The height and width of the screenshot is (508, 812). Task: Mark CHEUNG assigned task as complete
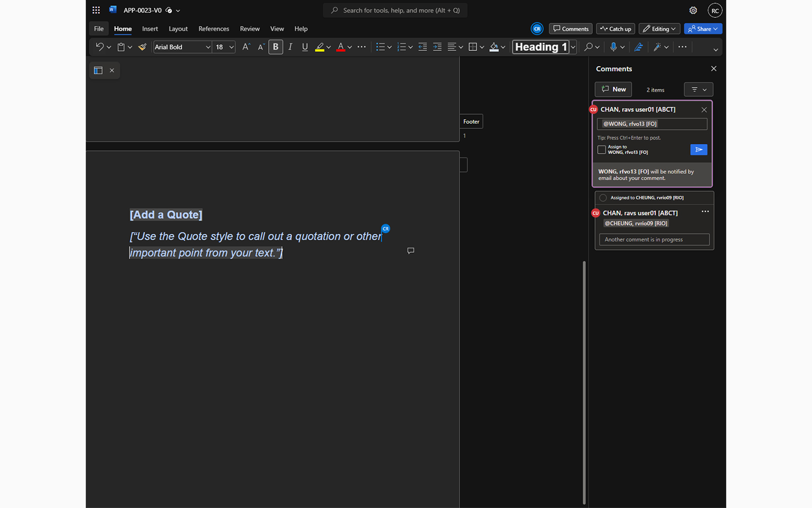(x=603, y=198)
